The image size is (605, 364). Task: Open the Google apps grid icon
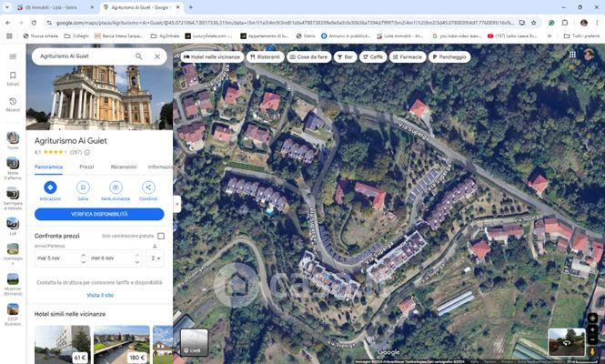(572, 55)
